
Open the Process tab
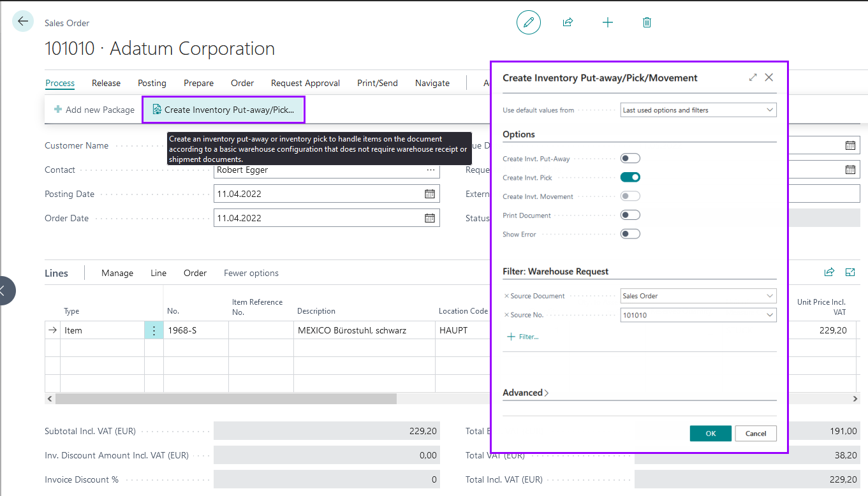click(60, 83)
